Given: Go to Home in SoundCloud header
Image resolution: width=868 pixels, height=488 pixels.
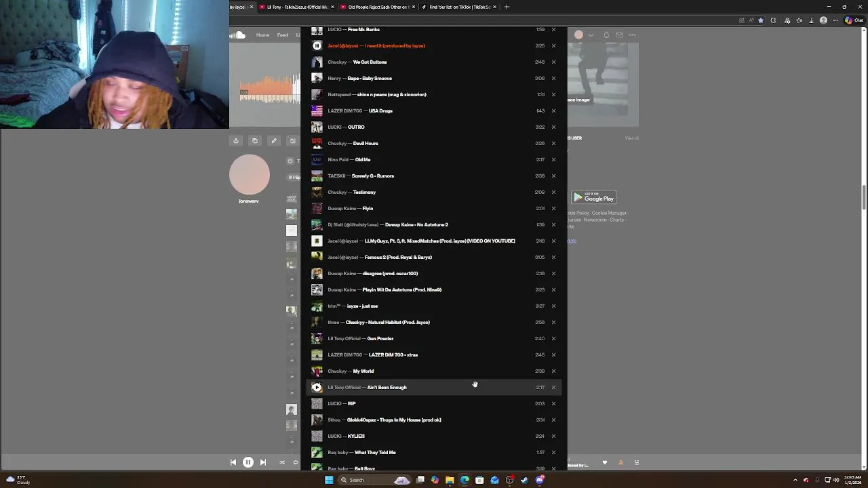Looking at the screenshot, I should (x=262, y=35).
